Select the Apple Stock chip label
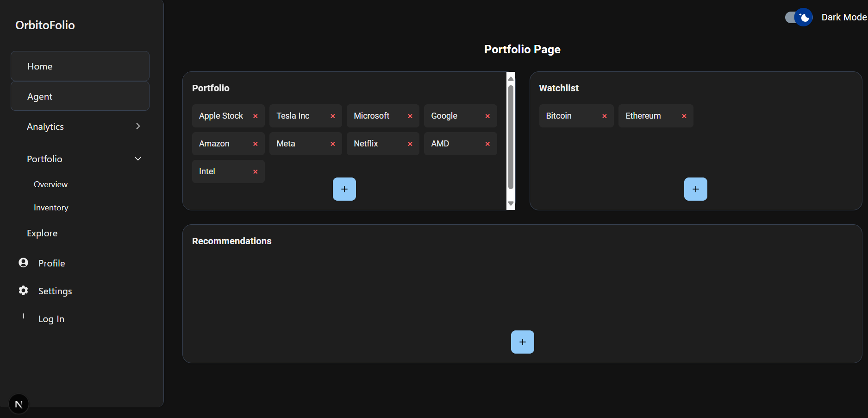This screenshot has height=418, width=868. pyautogui.click(x=221, y=116)
